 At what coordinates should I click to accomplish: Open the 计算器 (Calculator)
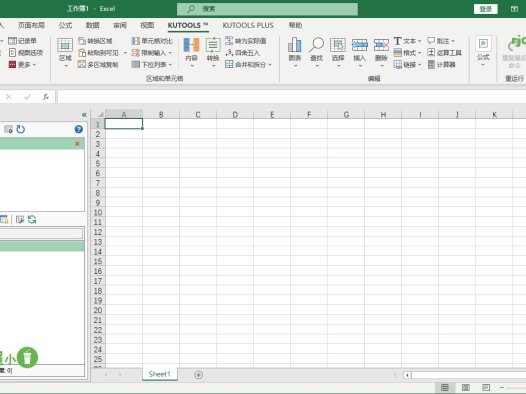[441, 64]
